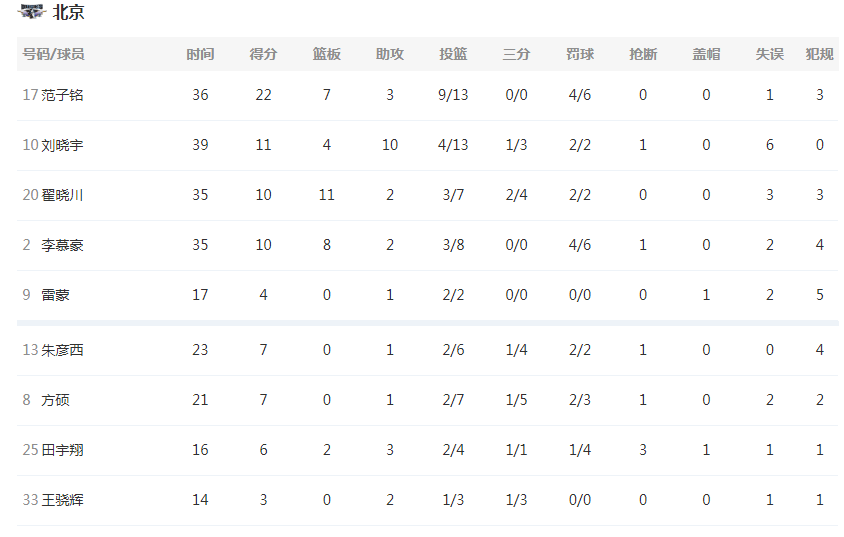
Task: Click the 投篮 column header
Action: point(453,54)
